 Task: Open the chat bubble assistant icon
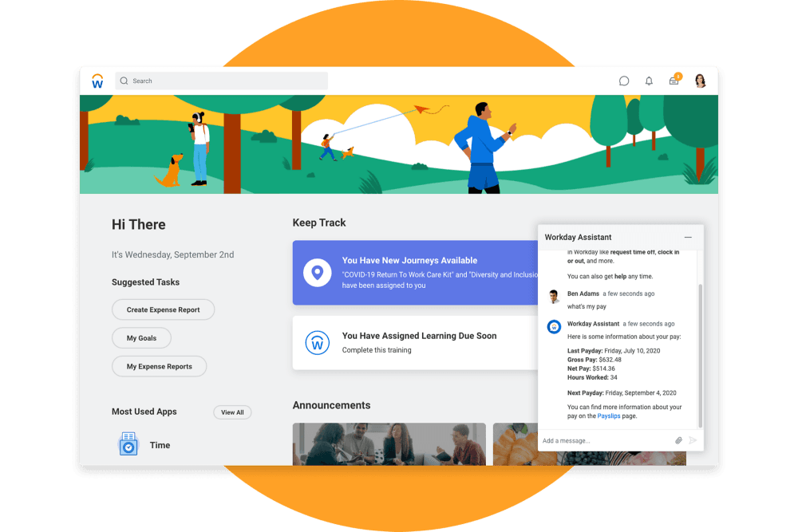coord(624,81)
